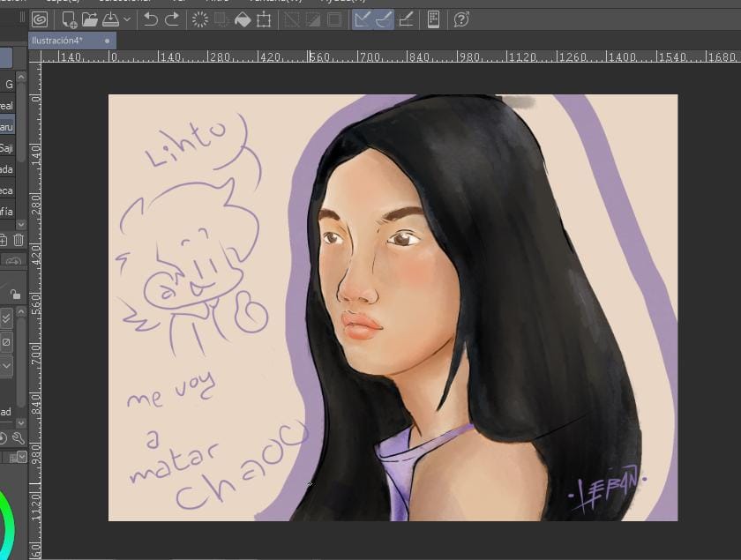Click the double-chevron expand button in tool property
Viewport: 741px width, 560px height.
tap(6, 319)
